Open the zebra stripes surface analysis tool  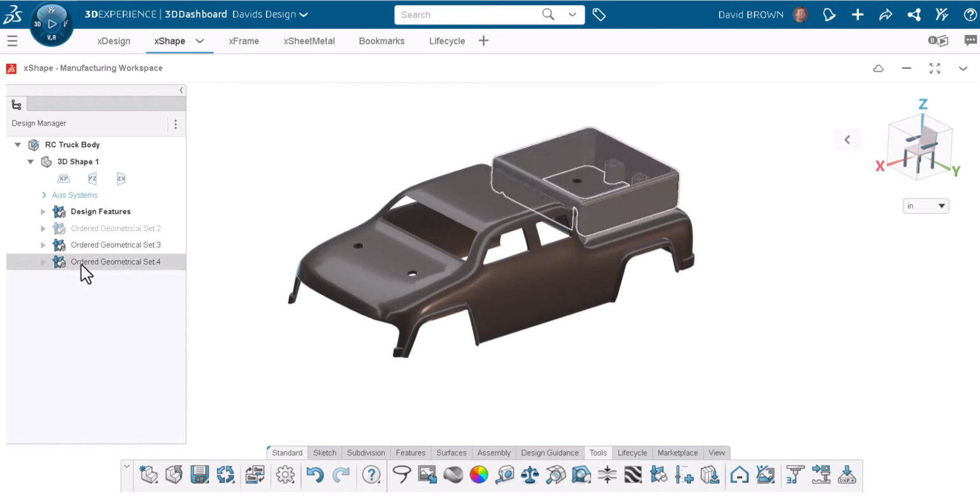coord(634,475)
